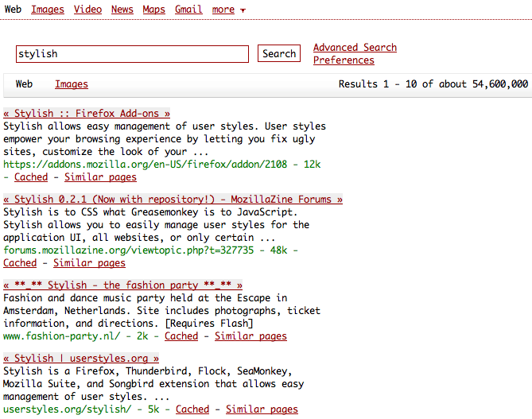Click snippet 'Stylish allows easy management of user styles'
The image size is (532, 419).
128,126
